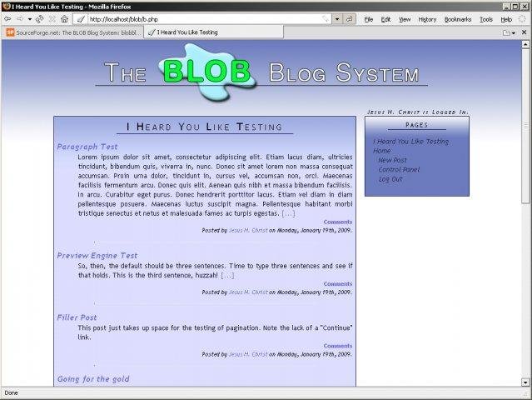Open the View menu

[405, 20]
